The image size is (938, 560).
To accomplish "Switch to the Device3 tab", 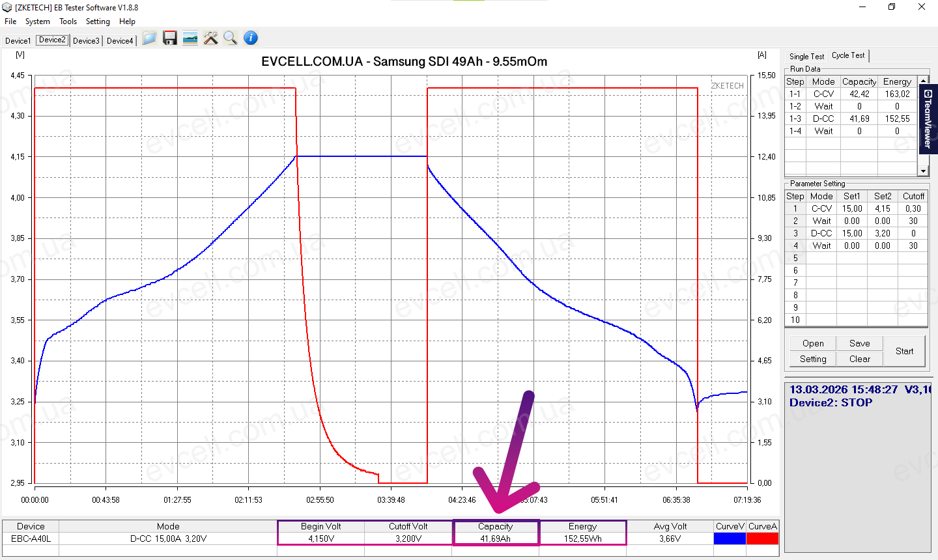I will point(86,40).
